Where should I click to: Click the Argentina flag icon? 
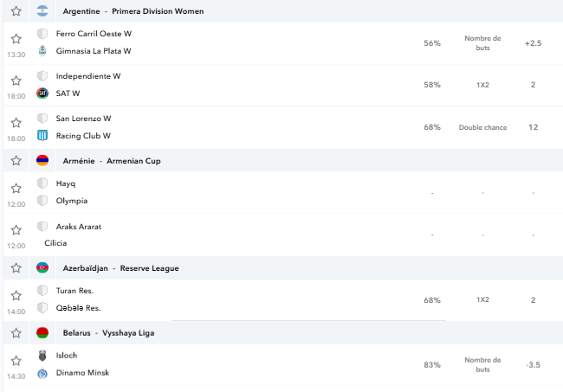42,11
